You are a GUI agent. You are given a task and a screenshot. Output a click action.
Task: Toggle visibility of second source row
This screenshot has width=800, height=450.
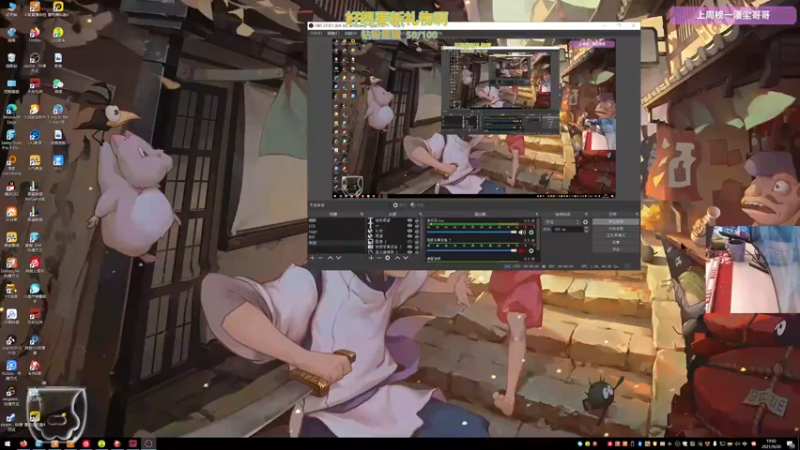click(x=410, y=226)
